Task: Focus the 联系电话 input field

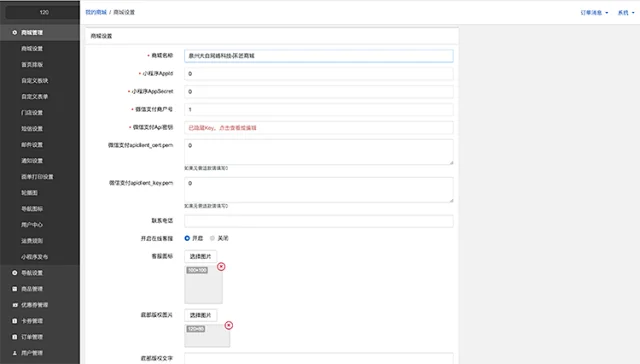Action: [x=318, y=221]
